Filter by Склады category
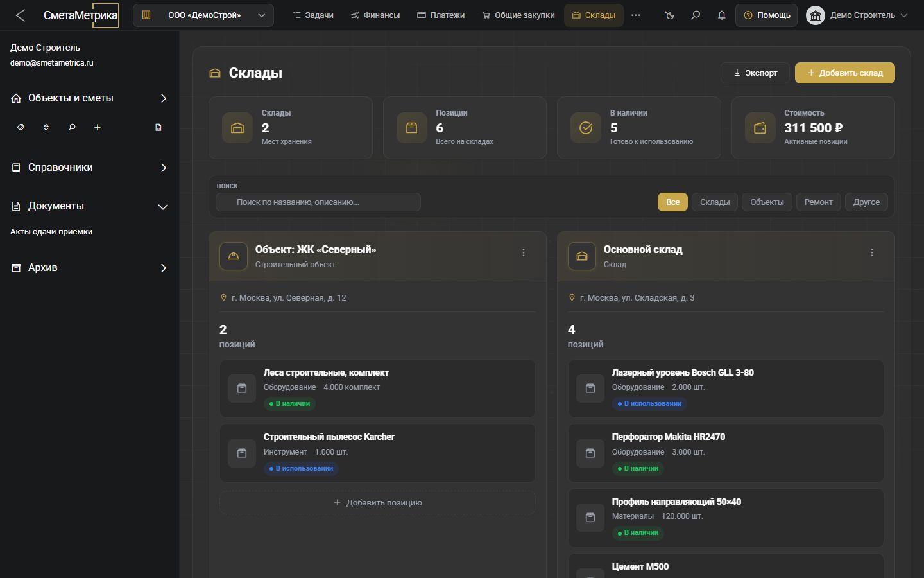This screenshot has width=924, height=578. pos(715,202)
